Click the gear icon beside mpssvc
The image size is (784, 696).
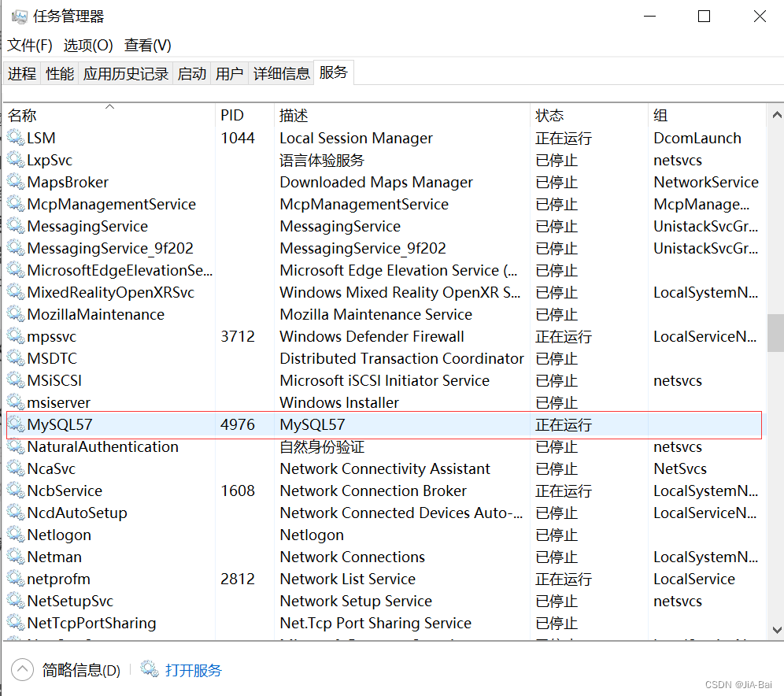pyautogui.click(x=16, y=335)
